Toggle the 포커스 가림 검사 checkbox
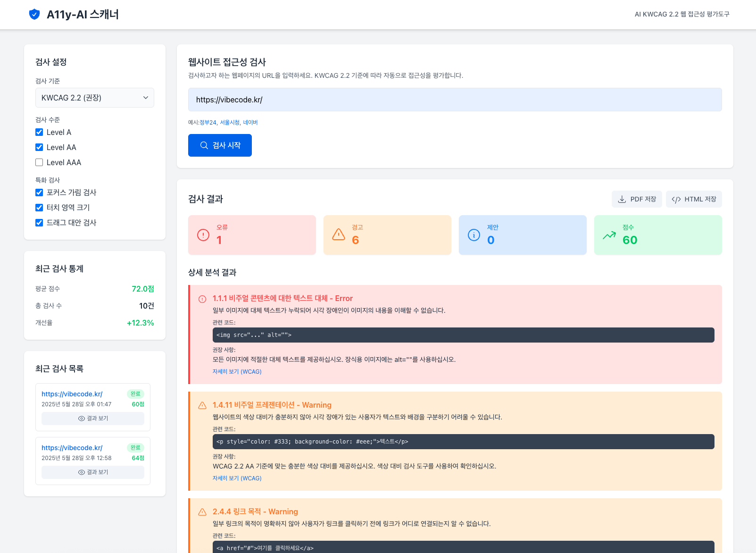Viewport: 756px width, 553px height. pos(39,193)
